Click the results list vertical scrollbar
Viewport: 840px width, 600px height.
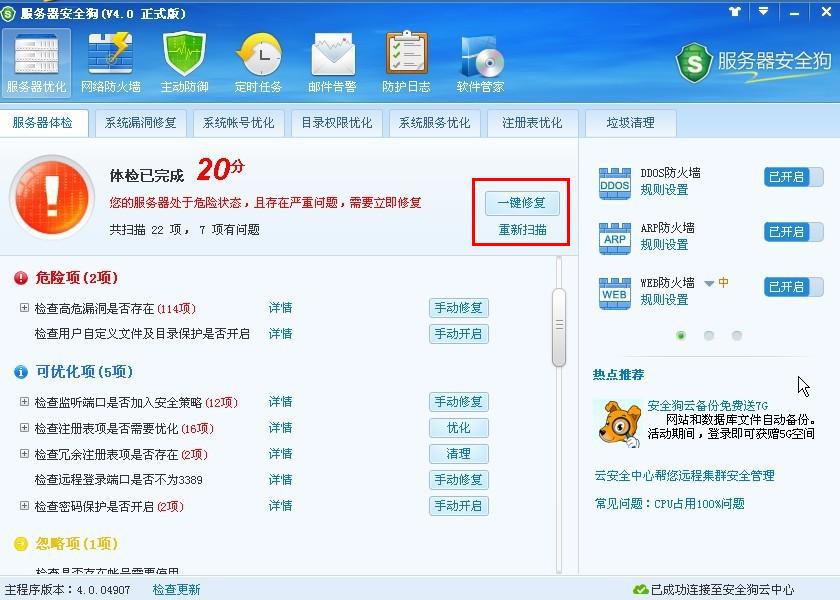559,330
